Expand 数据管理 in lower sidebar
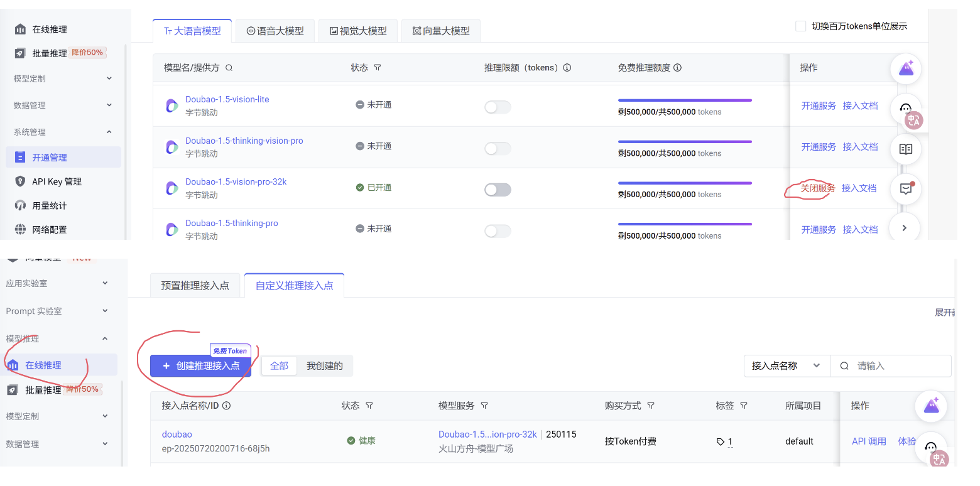Viewport: 980px width, 486px height. coord(58,444)
